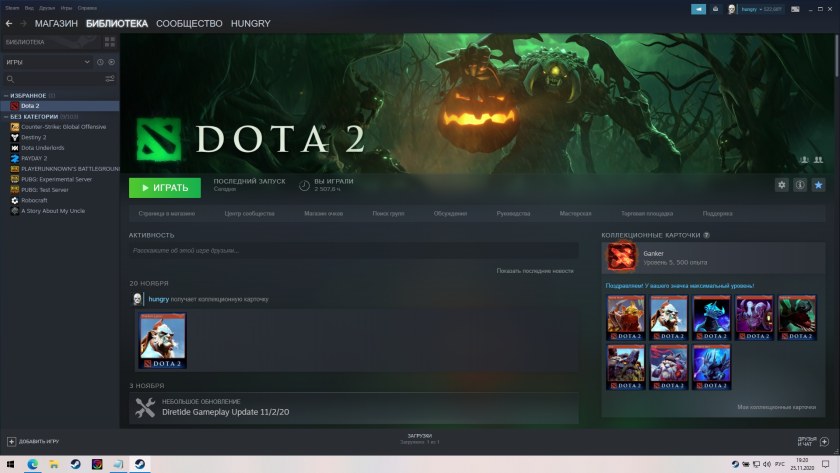Open advanced library filter settings
Image resolution: width=840 pixels, height=473 pixels.
[x=110, y=79]
